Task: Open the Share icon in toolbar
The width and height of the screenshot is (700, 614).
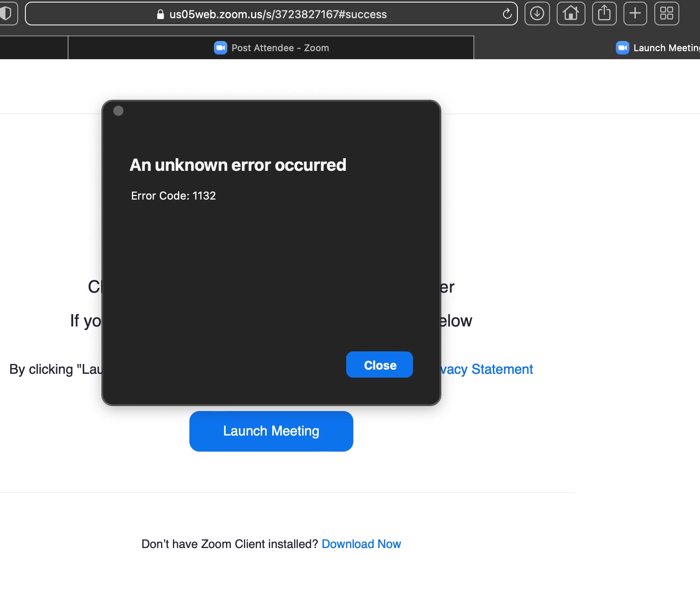Action: click(604, 14)
